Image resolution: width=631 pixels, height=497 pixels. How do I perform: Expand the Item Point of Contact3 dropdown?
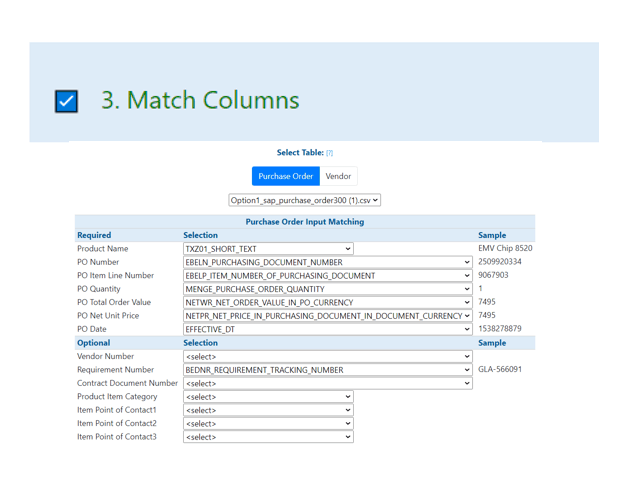[x=268, y=437]
